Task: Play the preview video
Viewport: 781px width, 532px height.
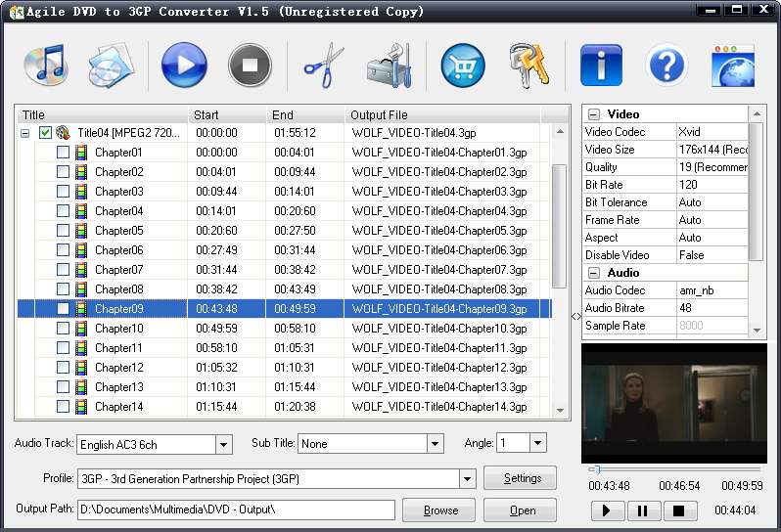Action: click(x=607, y=510)
